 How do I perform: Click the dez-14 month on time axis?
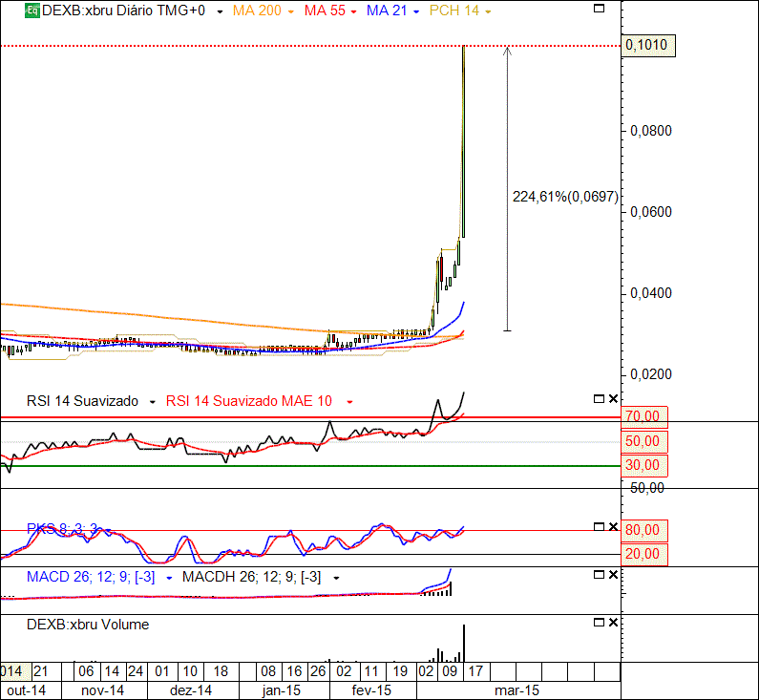click(x=191, y=690)
